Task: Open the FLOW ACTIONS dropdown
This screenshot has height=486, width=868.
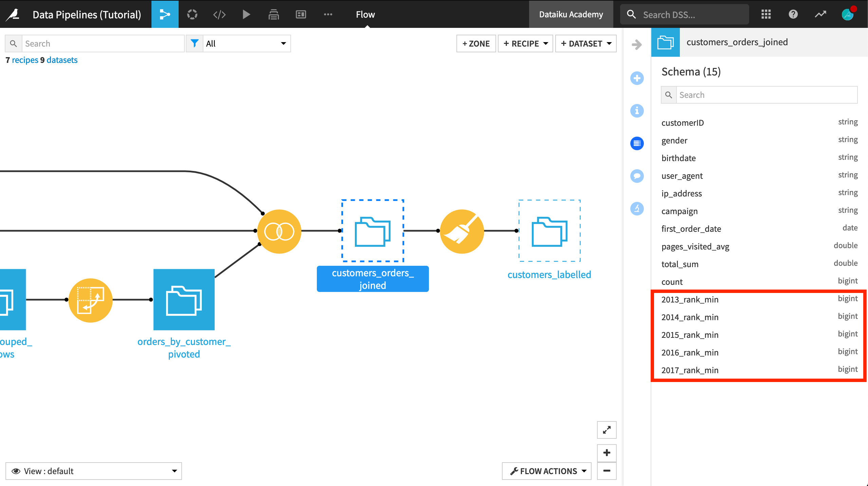Action: (x=547, y=471)
